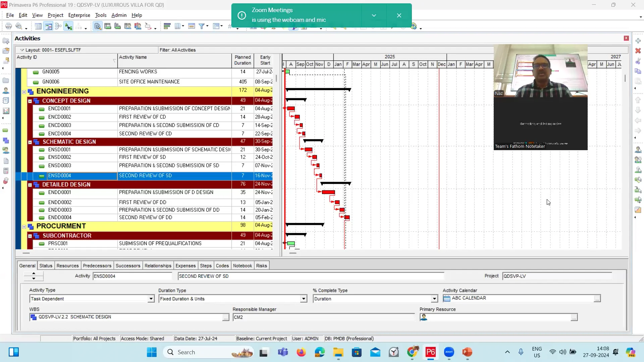This screenshot has width=644, height=362.
Task: Open the Tools menu
Action: point(101,15)
